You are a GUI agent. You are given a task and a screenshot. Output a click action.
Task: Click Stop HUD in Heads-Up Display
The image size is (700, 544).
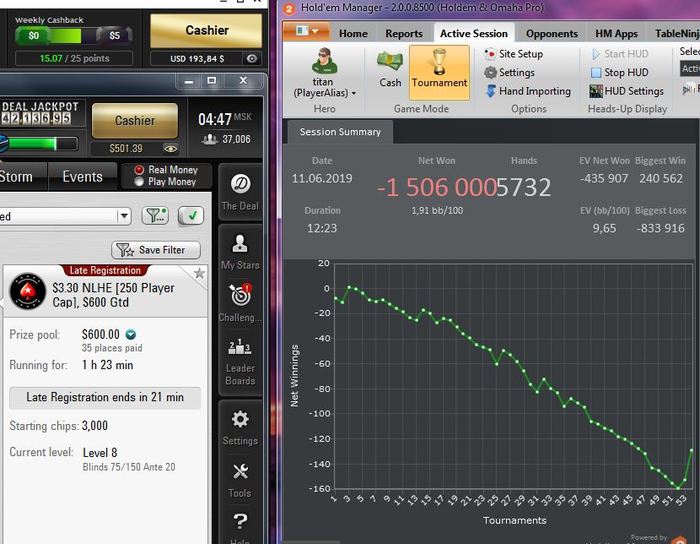pos(620,72)
